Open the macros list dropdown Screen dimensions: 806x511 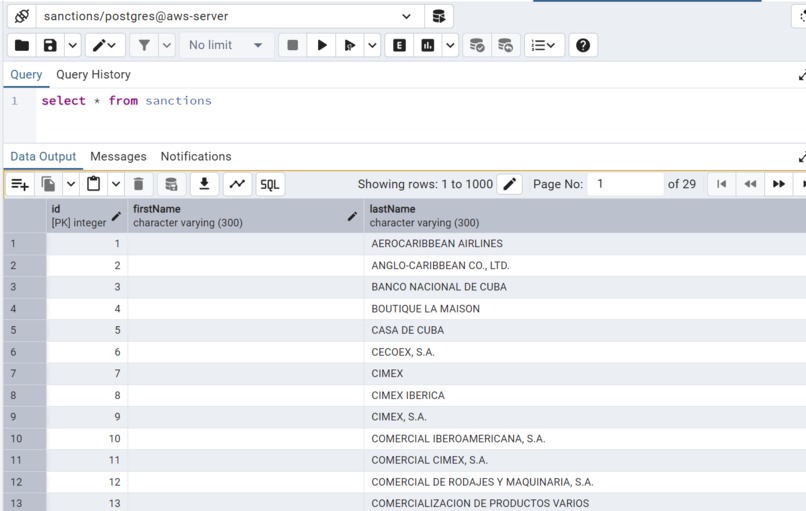pyautogui.click(x=544, y=45)
